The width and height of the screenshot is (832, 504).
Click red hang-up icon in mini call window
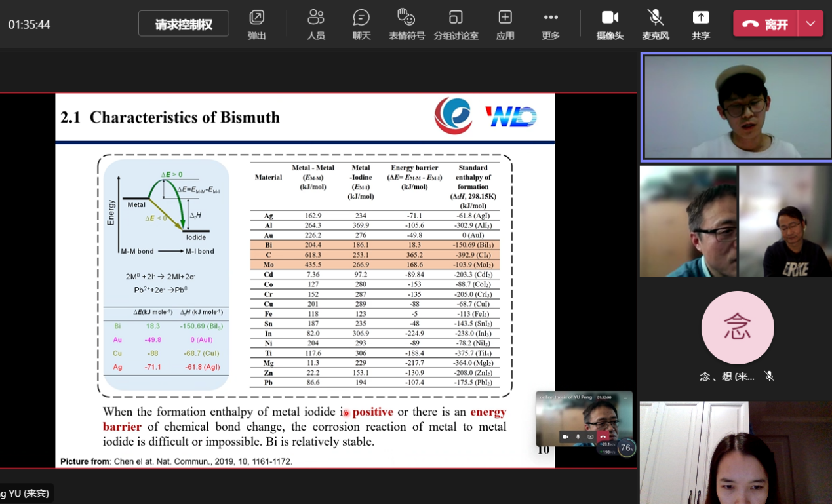click(x=603, y=436)
